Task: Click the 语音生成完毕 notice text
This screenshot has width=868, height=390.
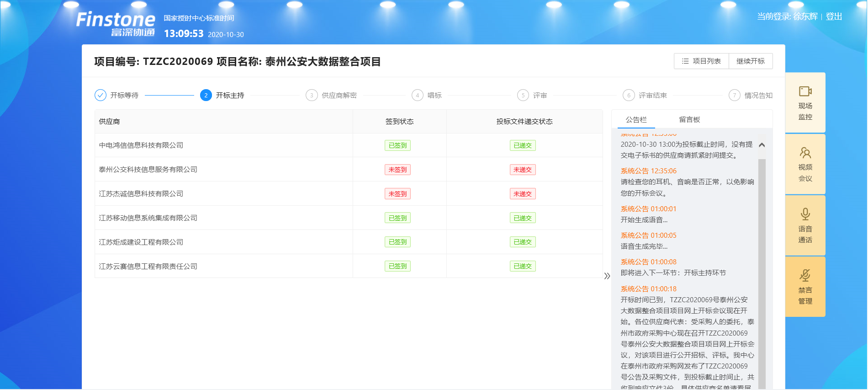Action: coord(644,246)
